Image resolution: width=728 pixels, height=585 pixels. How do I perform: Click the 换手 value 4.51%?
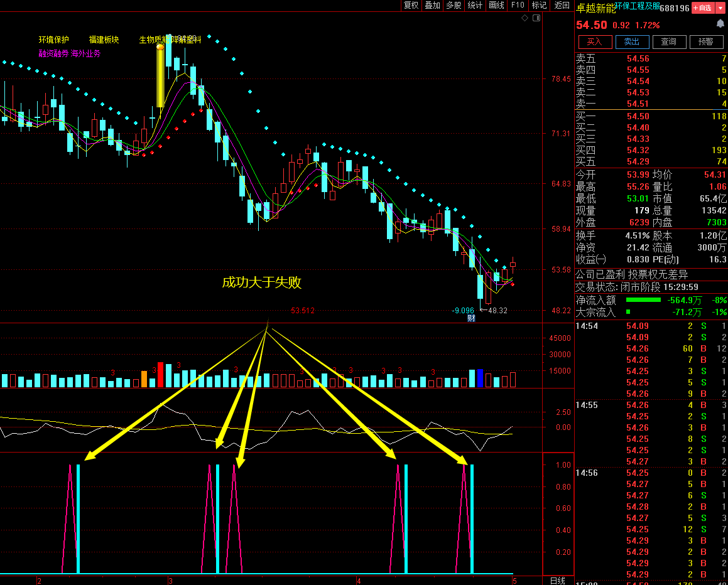(x=638, y=235)
